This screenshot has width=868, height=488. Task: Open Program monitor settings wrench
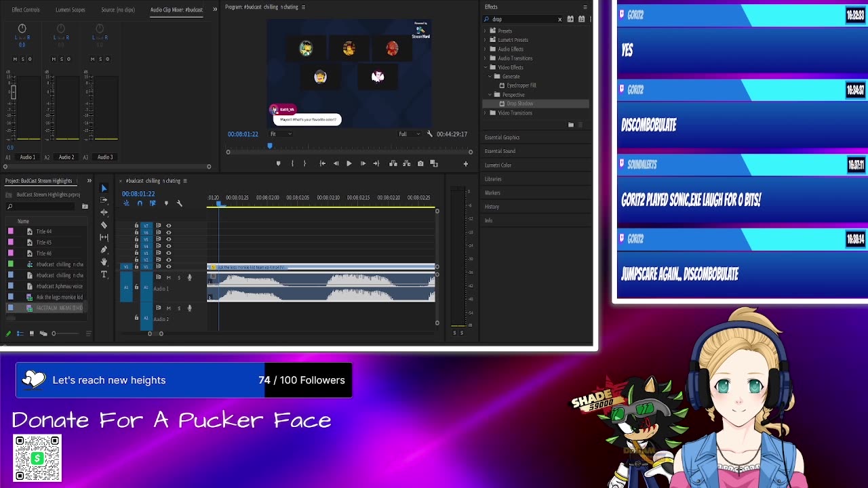point(429,134)
